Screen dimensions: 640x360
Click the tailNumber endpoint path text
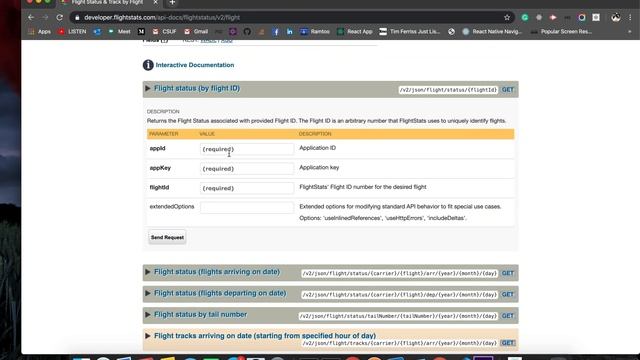click(x=398, y=316)
